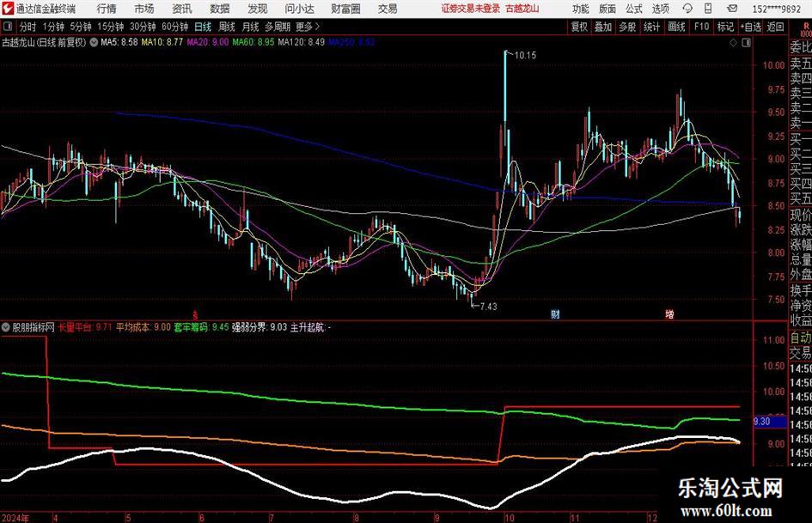Click the 标记 mark button
This screenshot has width=812, height=523.
(725, 27)
